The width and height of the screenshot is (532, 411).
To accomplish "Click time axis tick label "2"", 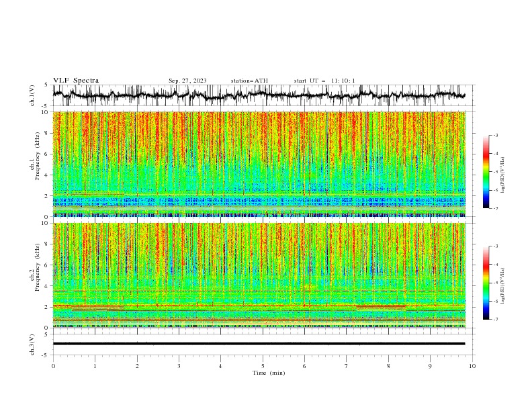I will [137, 366].
